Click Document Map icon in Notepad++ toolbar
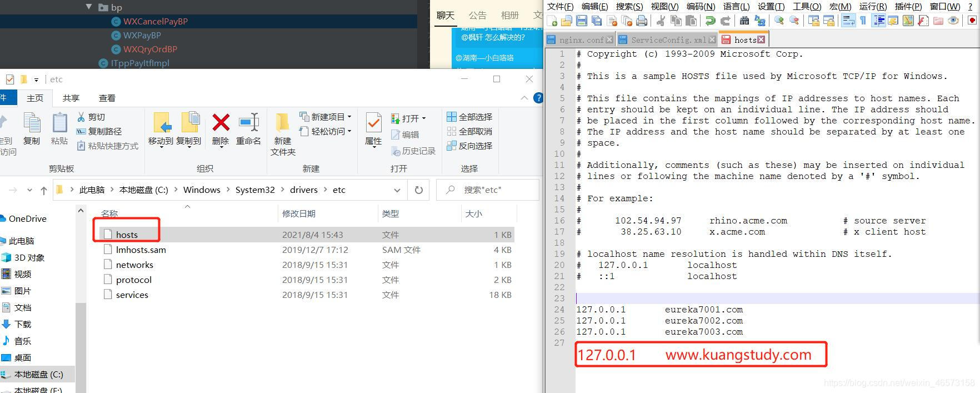 click(x=908, y=21)
